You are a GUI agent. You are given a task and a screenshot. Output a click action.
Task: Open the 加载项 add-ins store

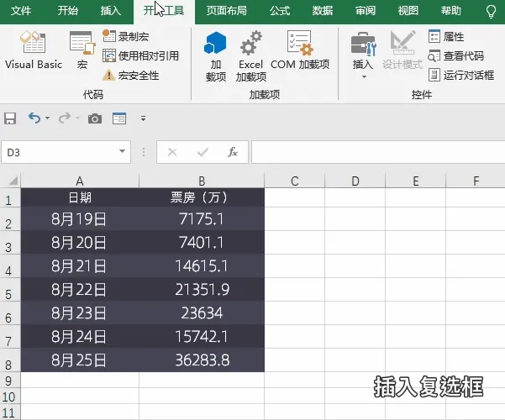(x=215, y=56)
